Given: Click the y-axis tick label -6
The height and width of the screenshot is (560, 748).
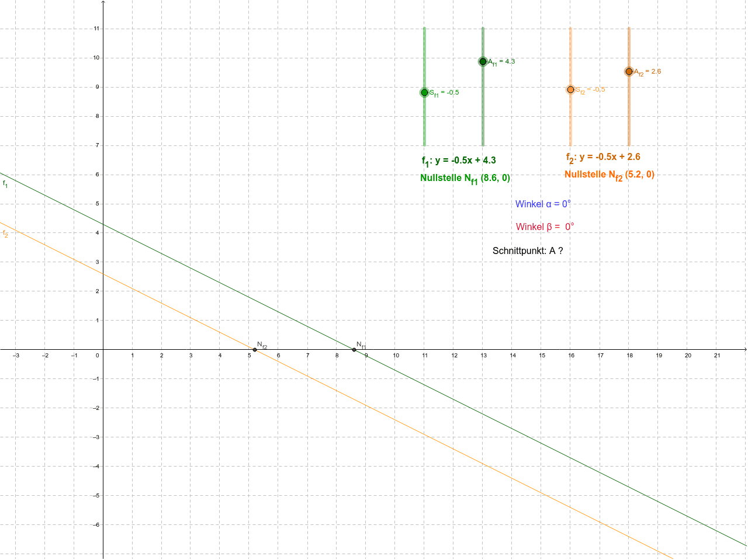Looking at the screenshot, I should coord(96,525).
